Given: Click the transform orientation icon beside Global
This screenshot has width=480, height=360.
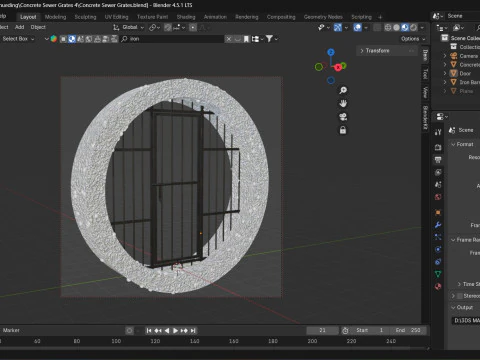Looking at the screenshot, I should 116,27.
